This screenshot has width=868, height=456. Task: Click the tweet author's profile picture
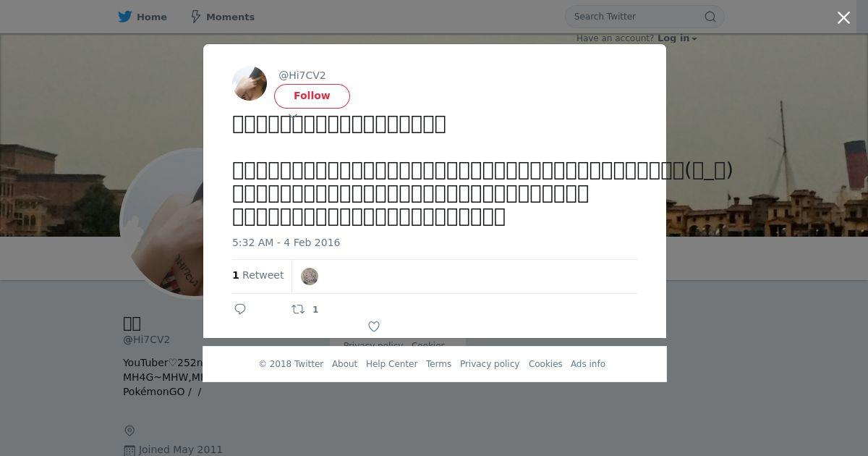coord(250,83)
